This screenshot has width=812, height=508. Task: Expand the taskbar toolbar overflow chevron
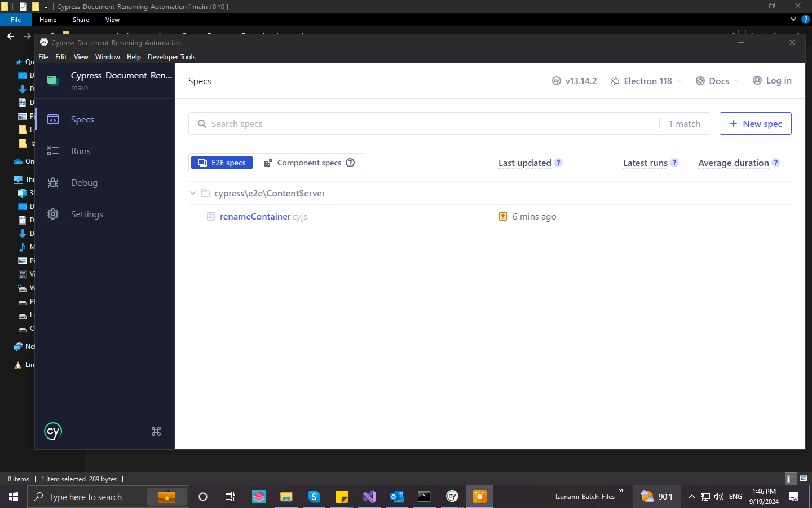621,491
